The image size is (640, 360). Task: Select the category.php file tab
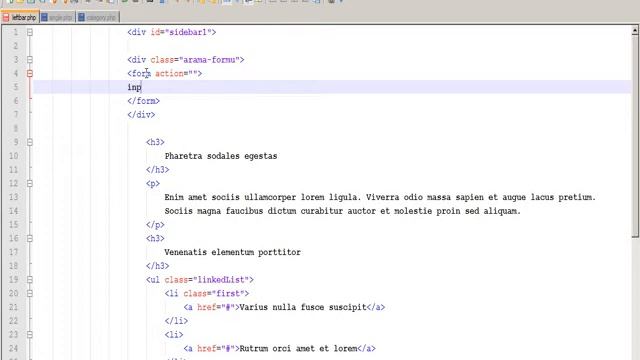click(98, 18)
